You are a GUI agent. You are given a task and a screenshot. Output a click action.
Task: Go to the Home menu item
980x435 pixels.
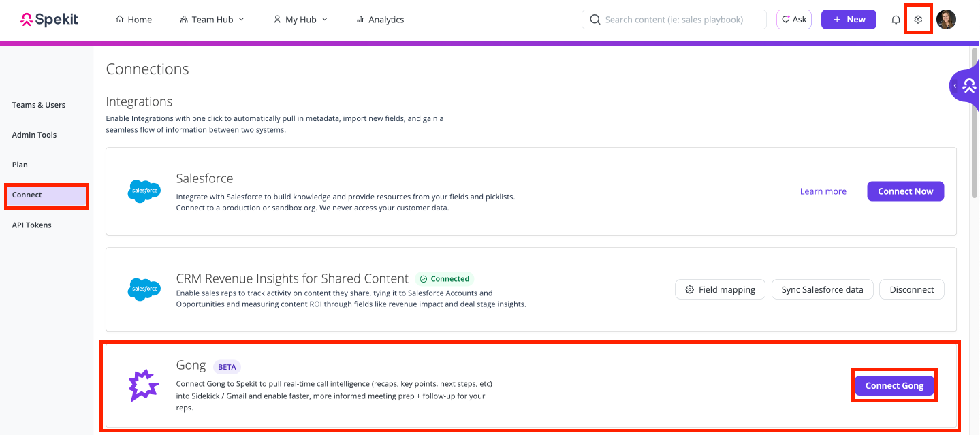point(133,20)
